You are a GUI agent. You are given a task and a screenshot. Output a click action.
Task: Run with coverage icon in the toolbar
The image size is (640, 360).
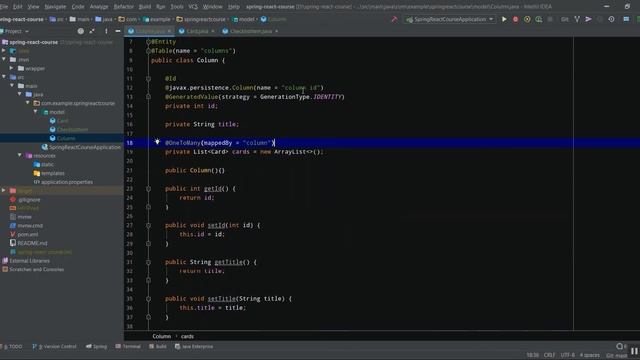click(527, 19)
